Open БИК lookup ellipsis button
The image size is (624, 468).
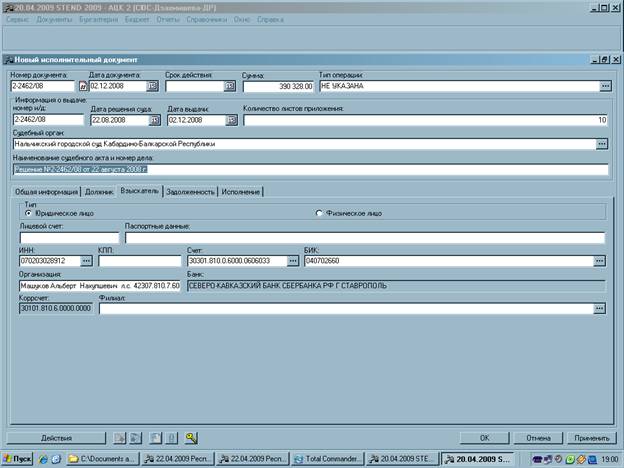pos(599,261)
